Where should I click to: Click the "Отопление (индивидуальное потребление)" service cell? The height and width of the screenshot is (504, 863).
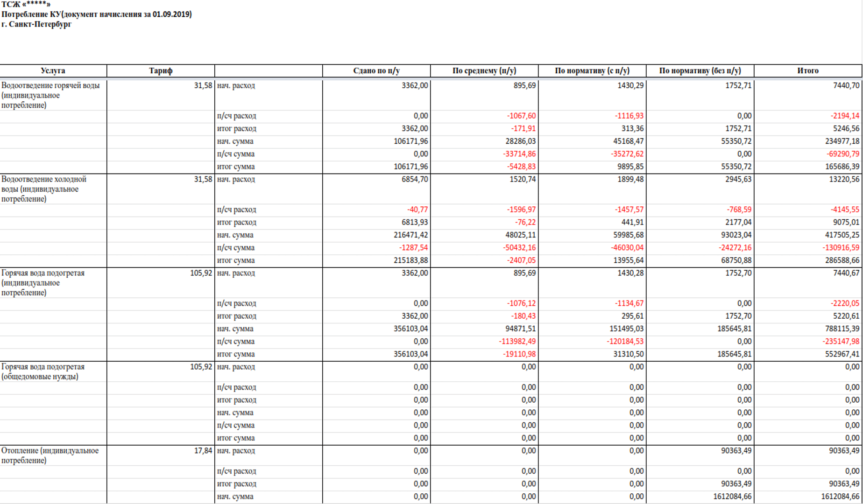[x=50, y=455]
